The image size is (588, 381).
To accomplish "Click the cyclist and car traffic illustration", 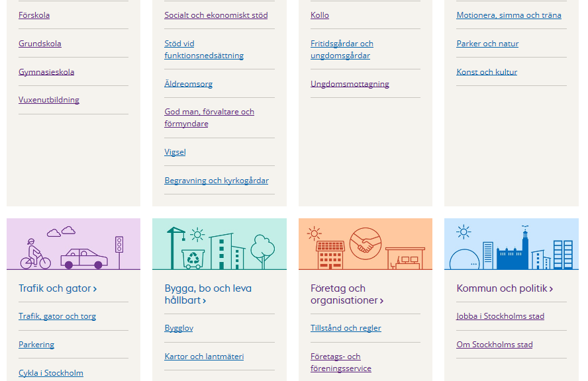I will (73, 244).
